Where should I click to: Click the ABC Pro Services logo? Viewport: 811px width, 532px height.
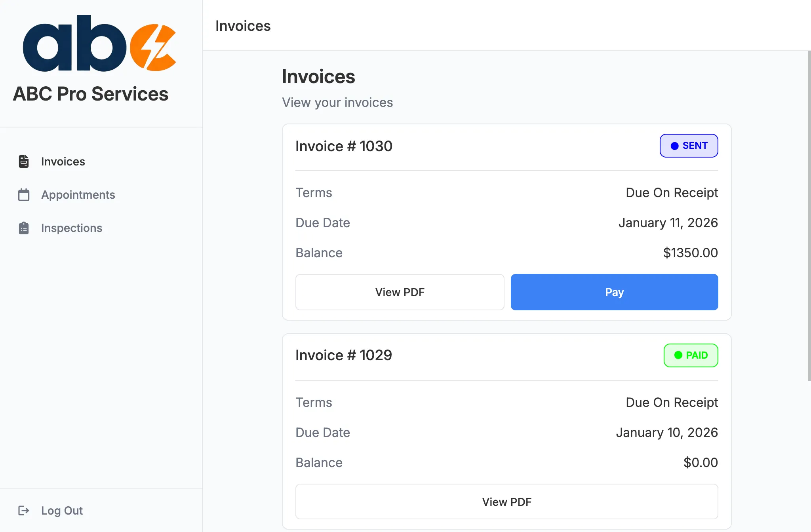pyautogui.click(x=99, y=45)
